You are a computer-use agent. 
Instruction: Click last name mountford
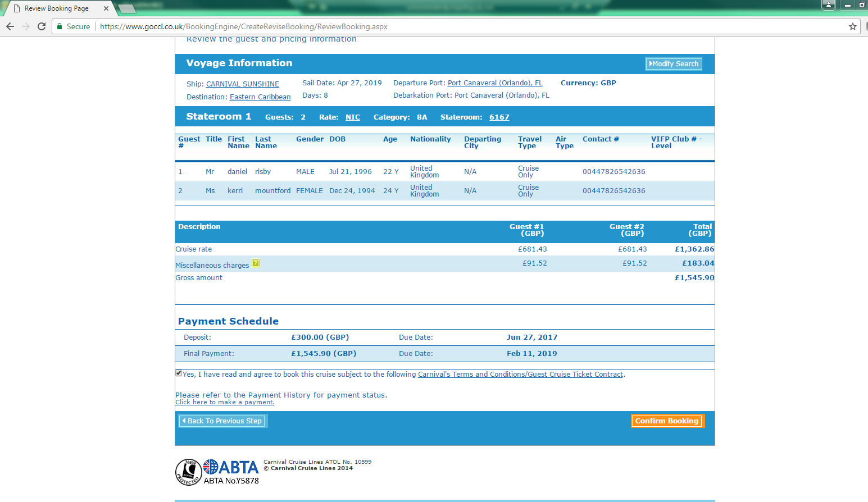pyautogui.click(x=273, y=191)
